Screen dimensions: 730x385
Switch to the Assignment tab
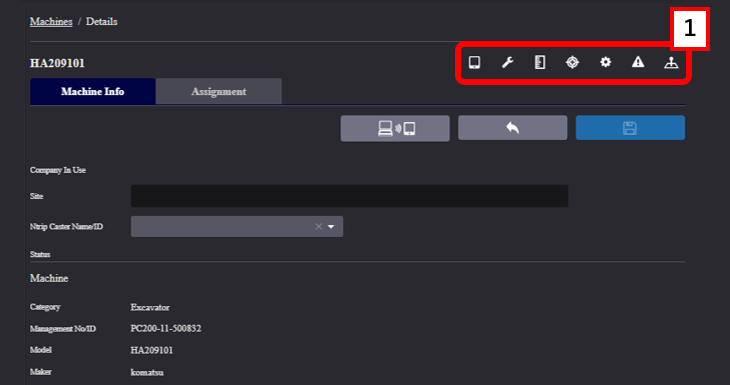tap(219, 91)
